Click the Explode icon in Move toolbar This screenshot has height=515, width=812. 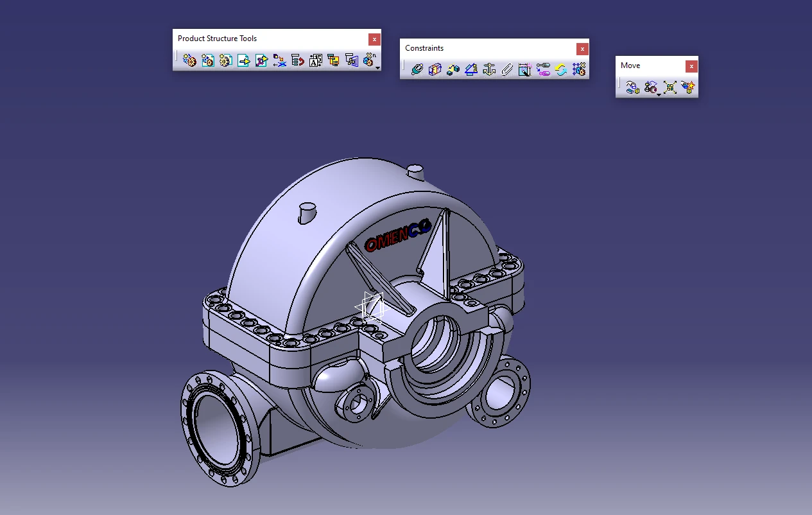tap(670, 87)
